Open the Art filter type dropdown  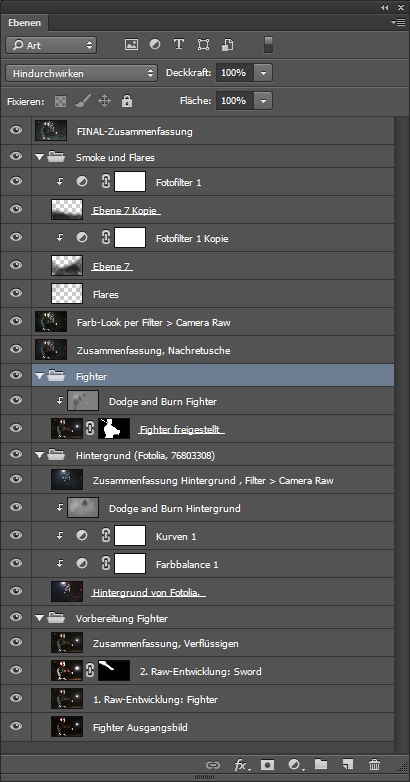point(51,45)
